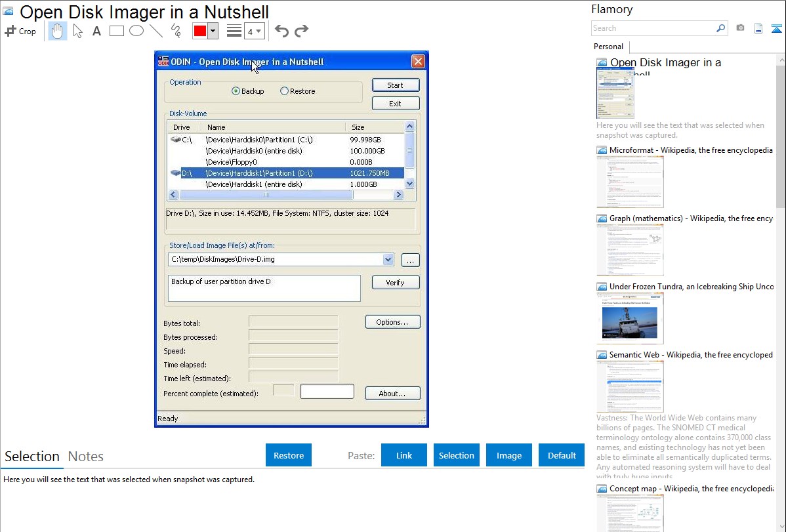
Task: Click the Exit button in ODIN
Action: [396, 103]
